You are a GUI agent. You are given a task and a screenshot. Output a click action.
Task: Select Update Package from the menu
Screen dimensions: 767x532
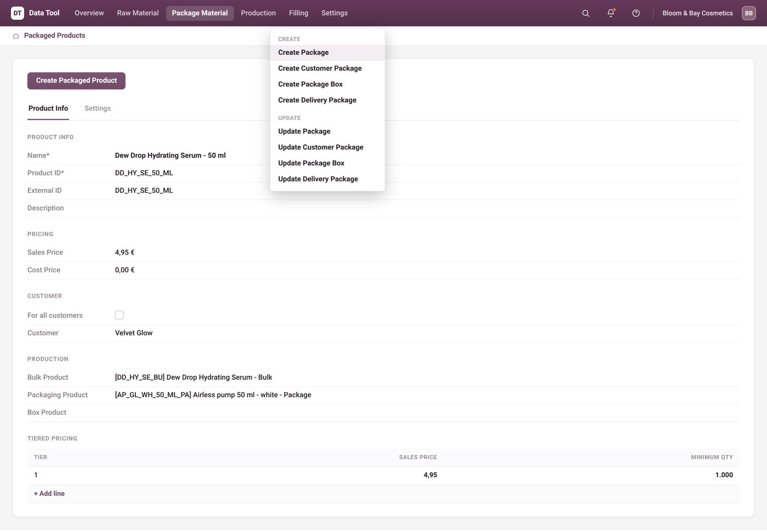point(328,131)
